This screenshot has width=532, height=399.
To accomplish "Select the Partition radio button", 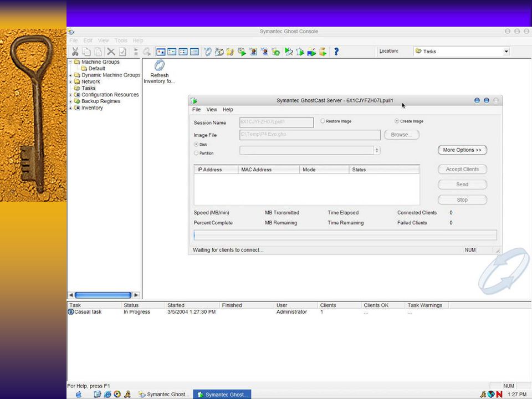I will click(196, 153).
